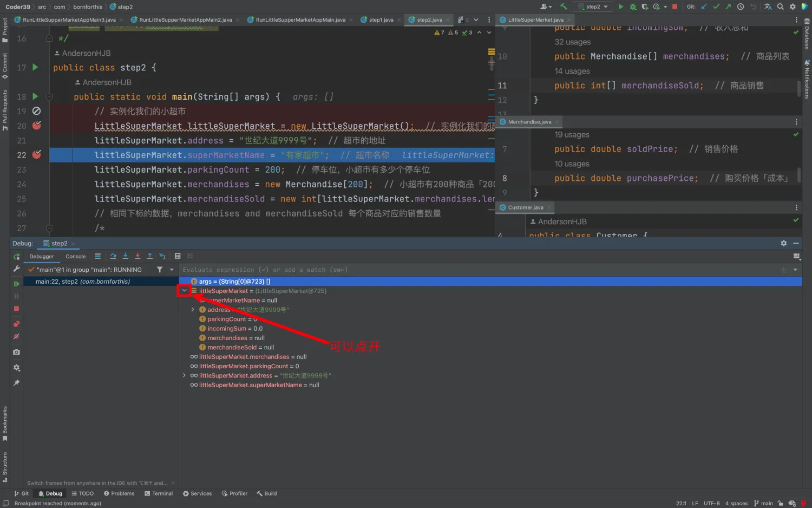Collapse the littleSuperMarket variable node
Image resolution: width=812 pixels, height=508 pixels.
[185, 291]
